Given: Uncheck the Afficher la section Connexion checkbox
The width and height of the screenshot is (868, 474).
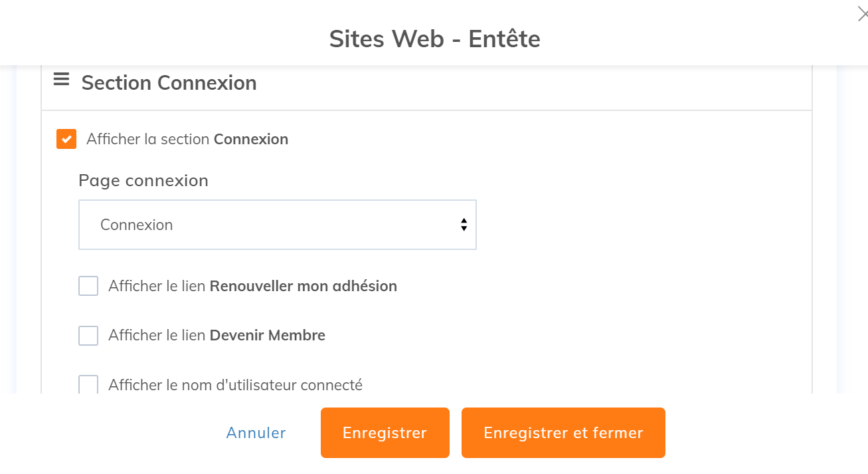Looking at the screenshot, I should point(66,139).
